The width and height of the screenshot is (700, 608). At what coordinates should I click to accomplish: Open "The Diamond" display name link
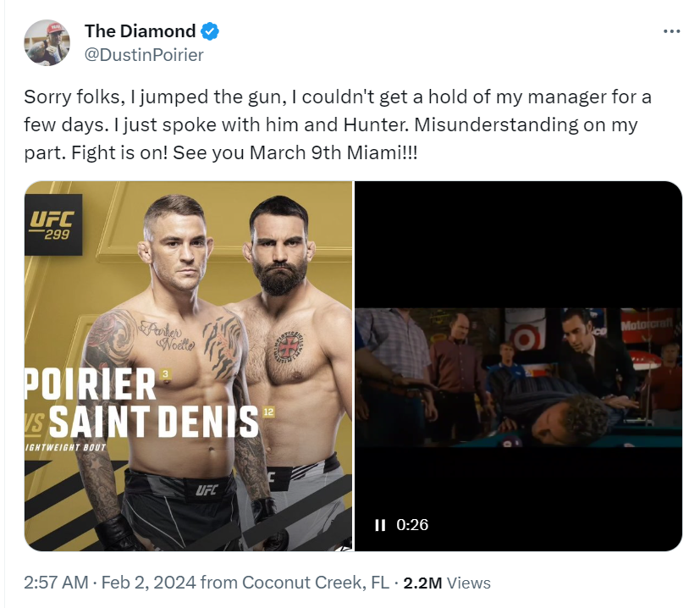tap(140, 31)
